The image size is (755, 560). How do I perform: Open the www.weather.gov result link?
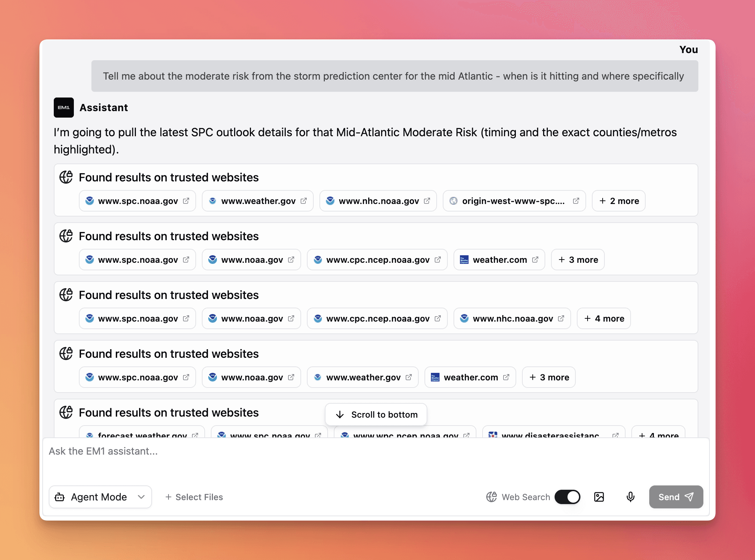258,201
